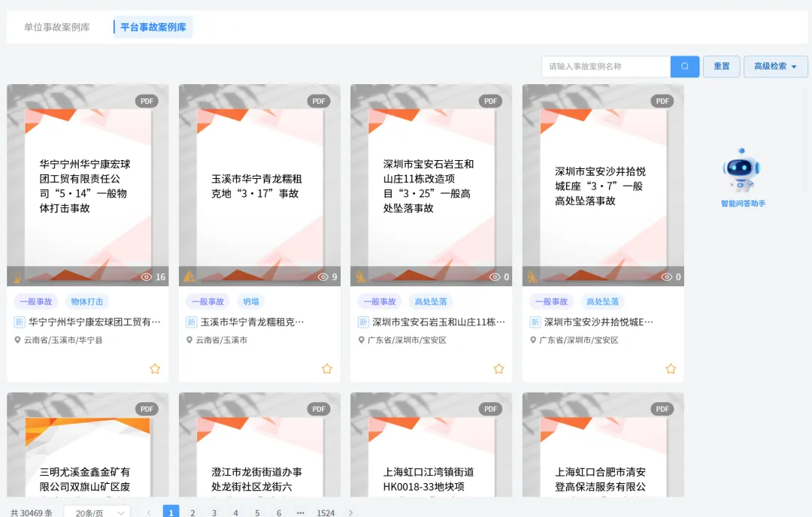Viewport: 812px width, 517px height.
Task: Focus the 请输入事故案例名称 search field
Action: 606,66
